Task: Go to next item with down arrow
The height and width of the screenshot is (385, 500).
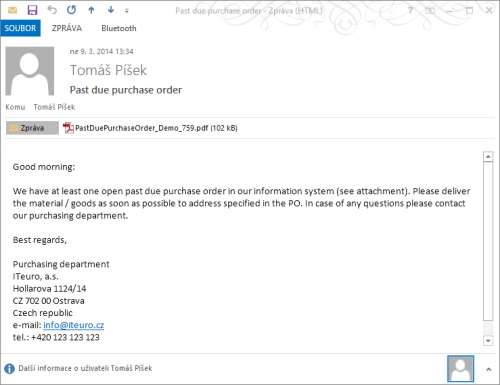Action: (111, 10)
